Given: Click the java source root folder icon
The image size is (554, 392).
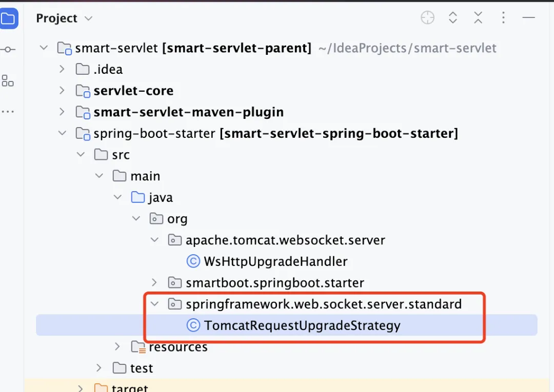Looking at the screenshot, I should pyautogui.click(x=137, y=197).
